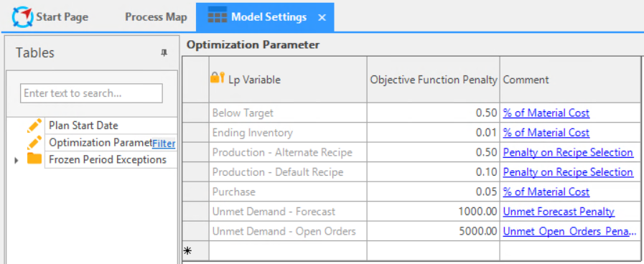The image size is (644, 264).
Task: Click the Frozen Period Exceptions folder icon
Action: coord(34,159)
